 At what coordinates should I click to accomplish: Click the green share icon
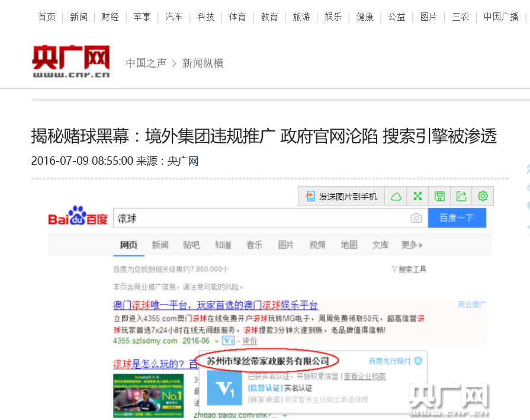(461, 197)
